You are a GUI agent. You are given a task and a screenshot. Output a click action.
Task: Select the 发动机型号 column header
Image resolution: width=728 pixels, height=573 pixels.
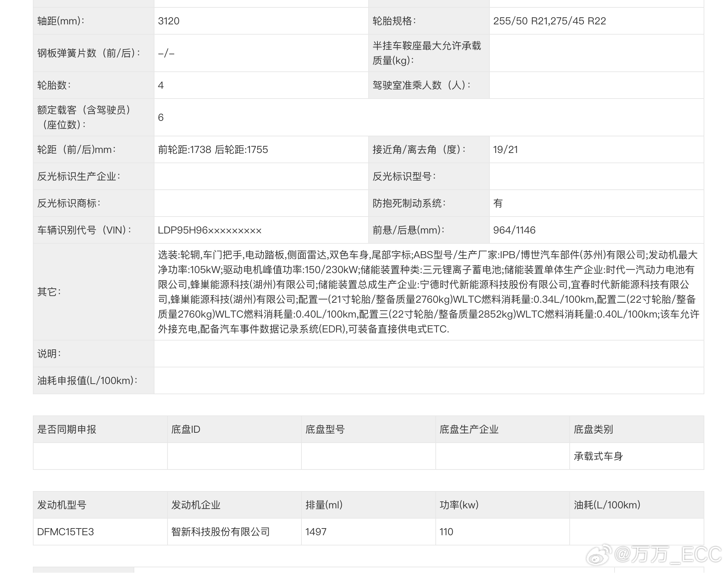[x=62, y=505]
